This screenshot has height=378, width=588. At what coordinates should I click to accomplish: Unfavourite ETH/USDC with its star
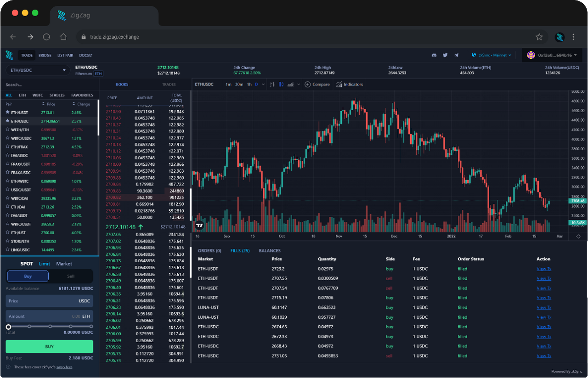pos(7,121)
